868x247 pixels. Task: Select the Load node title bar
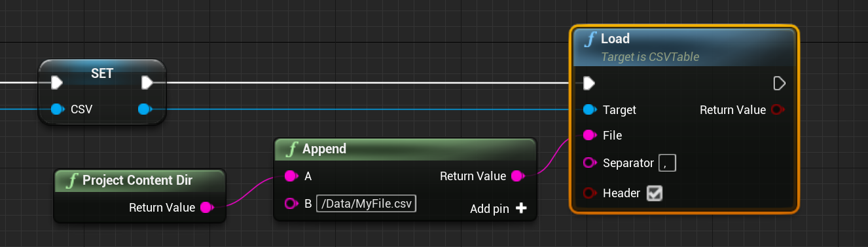point(684,47)
